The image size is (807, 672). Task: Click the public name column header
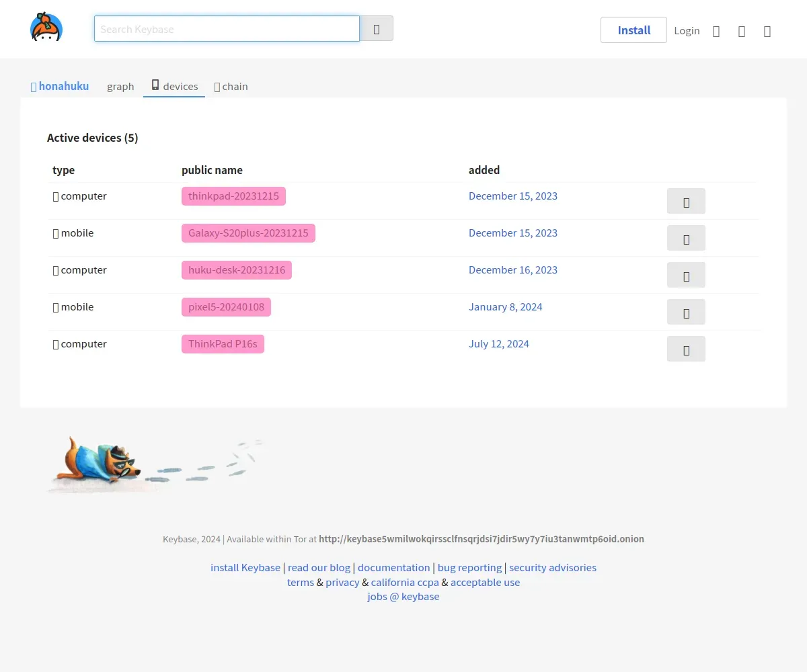212,170
